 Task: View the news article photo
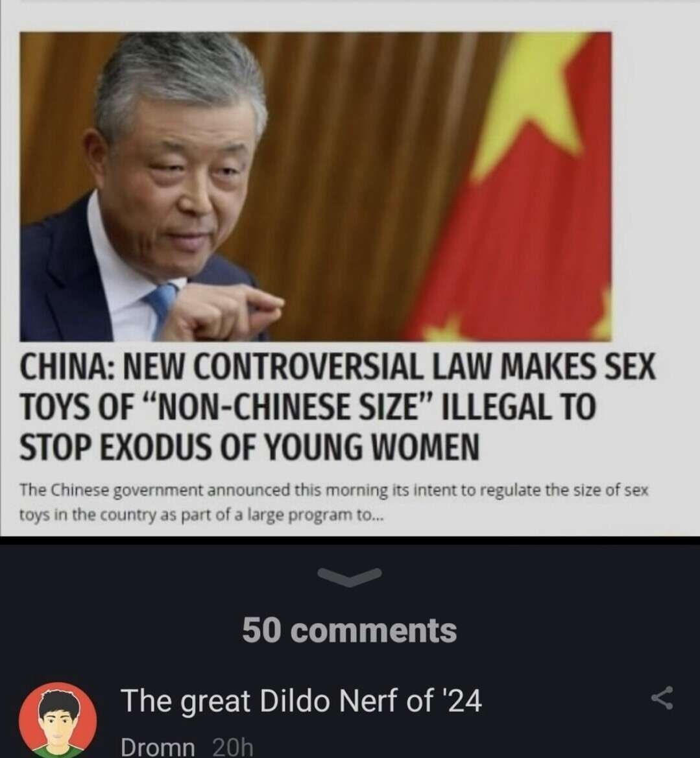[315, 187]
